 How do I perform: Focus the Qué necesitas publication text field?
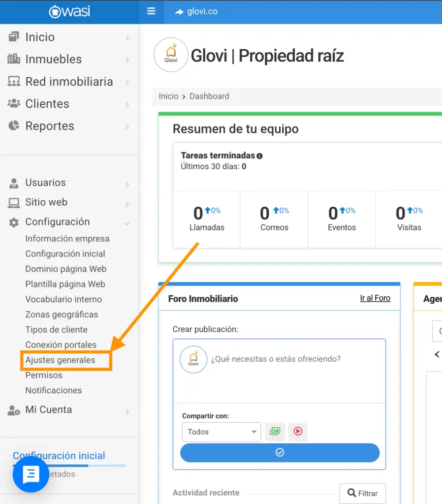(x=279, y=371)
